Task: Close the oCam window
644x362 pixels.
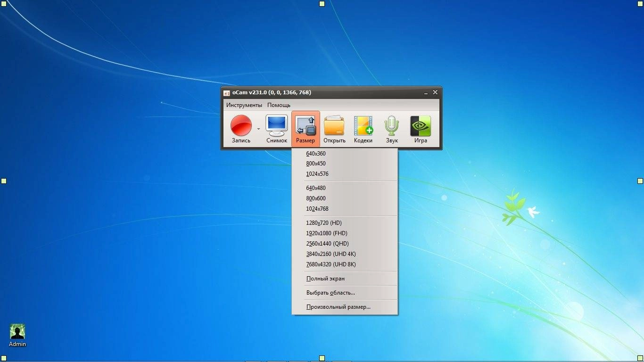Action: click(x=435, y=92)
